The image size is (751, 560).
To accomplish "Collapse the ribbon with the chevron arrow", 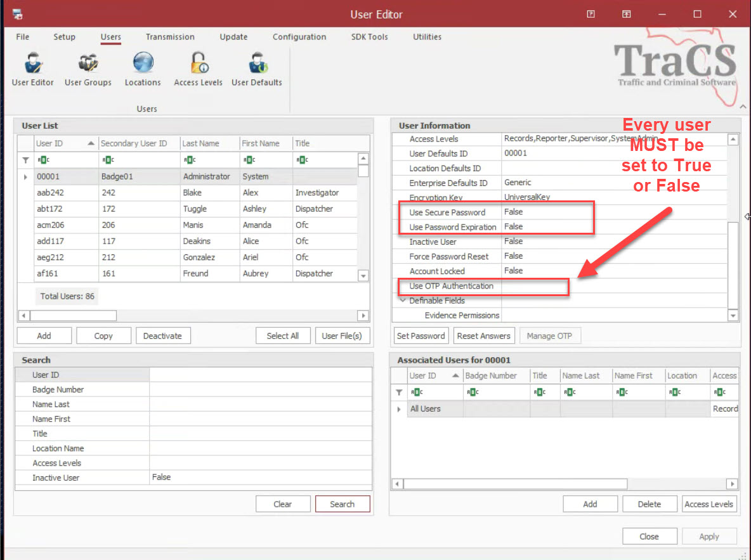I will 743,107.
